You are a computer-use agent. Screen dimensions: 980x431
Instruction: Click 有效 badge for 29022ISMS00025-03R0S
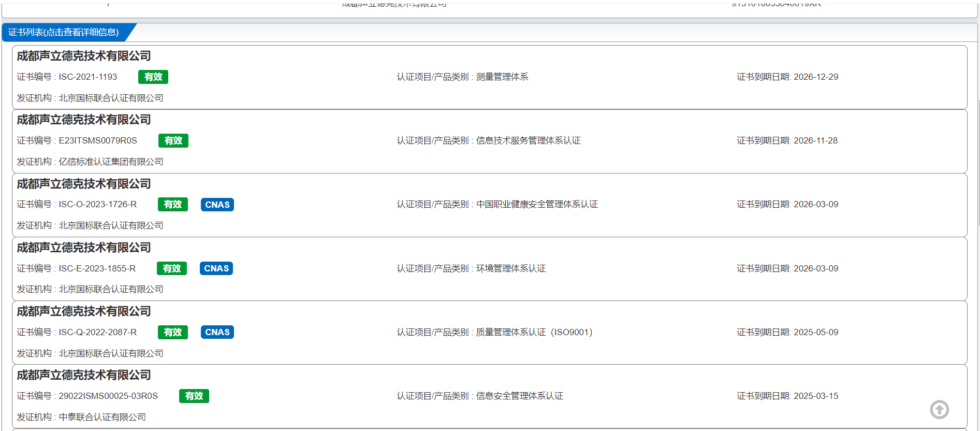194,396
